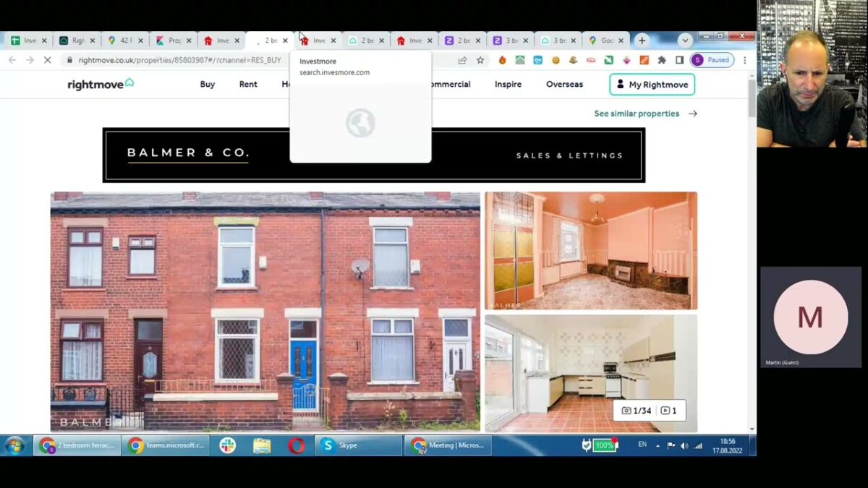Click the taskbar volume speaker icon
This screenshot has height=488, width=868.
pyautogui.click(x=684, y=445)
